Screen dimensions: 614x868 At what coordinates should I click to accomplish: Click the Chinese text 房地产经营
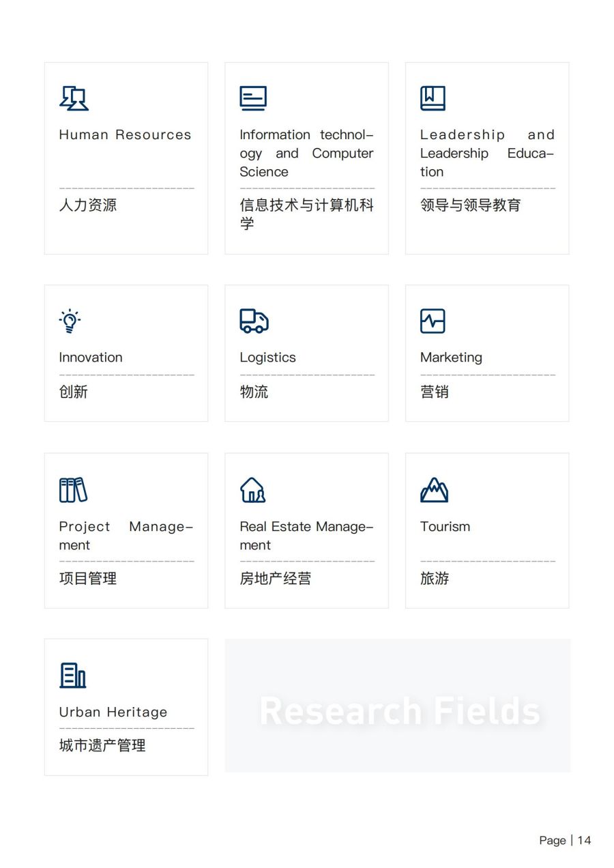click(x=276, y=579)
